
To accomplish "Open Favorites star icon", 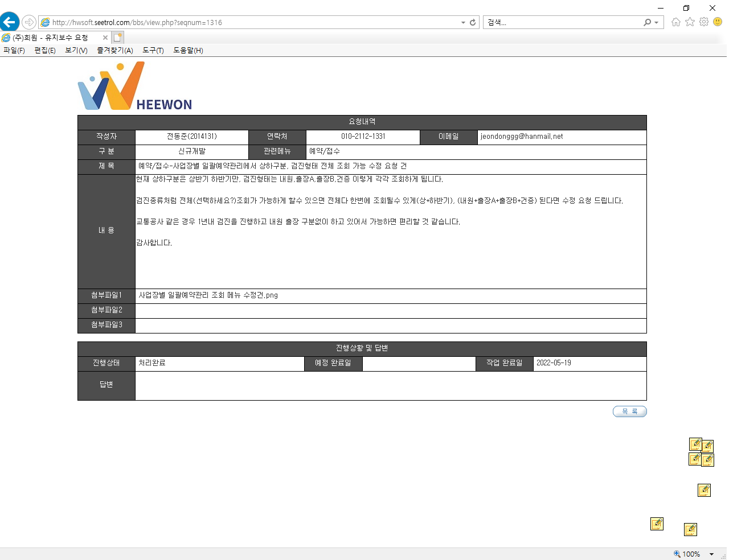I will click(690, 22).
